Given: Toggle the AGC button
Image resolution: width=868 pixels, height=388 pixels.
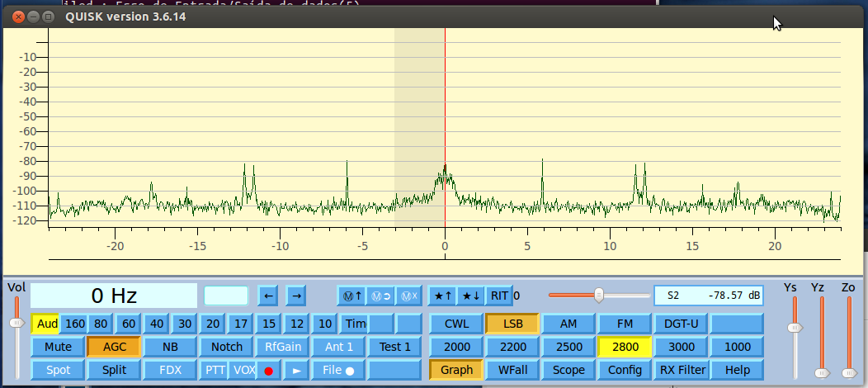Looking at the screenshot, I should [114, 347].
